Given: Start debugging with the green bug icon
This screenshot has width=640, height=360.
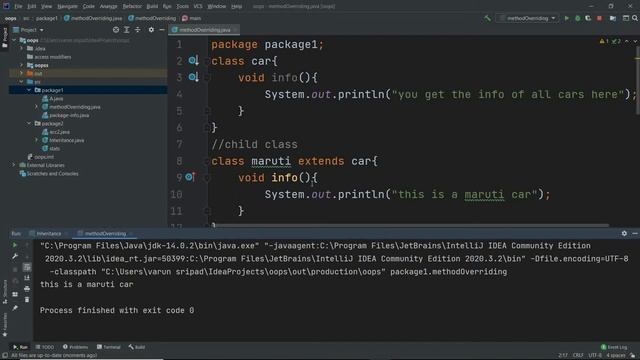Looking at the screenshot, I should tap(578, 18).
